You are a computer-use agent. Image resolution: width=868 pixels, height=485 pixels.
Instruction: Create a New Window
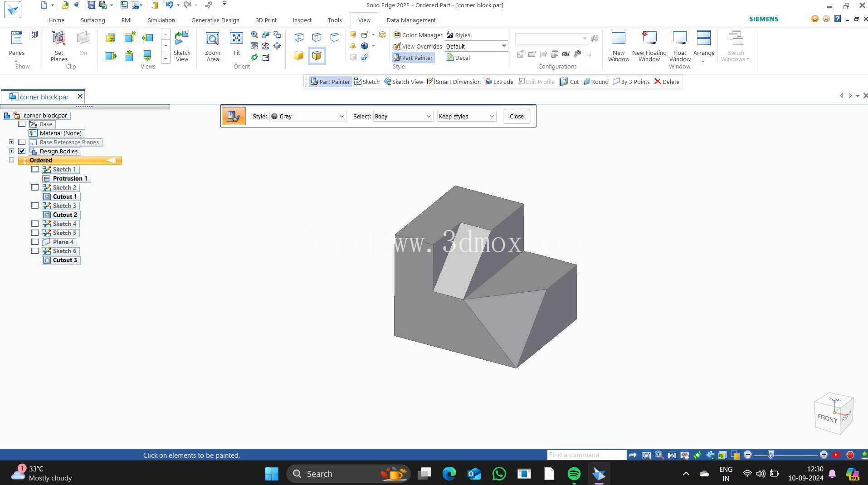(x=619, y=46)
